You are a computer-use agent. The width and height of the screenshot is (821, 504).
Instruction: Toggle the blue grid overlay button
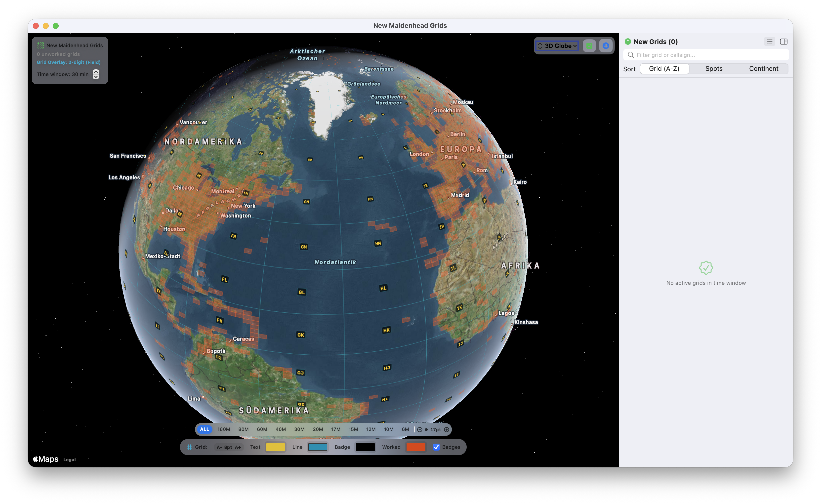(x=606, y=46)
